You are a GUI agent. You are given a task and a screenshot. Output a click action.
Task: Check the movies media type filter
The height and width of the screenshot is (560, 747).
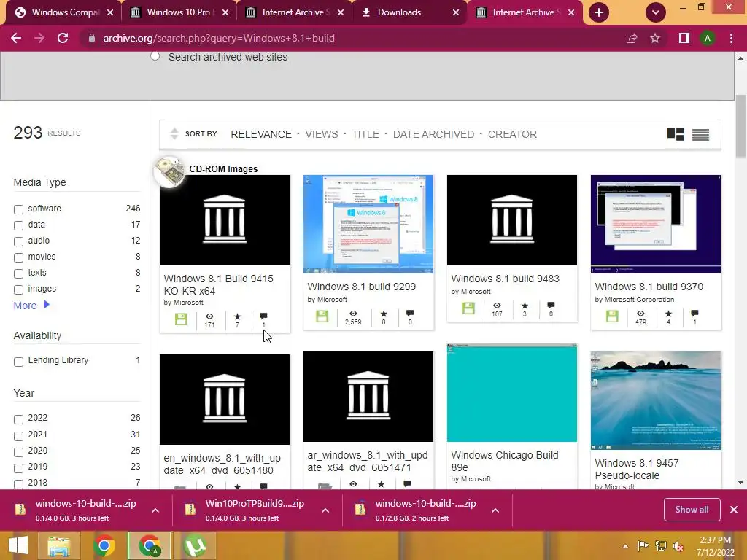point(18,257)
